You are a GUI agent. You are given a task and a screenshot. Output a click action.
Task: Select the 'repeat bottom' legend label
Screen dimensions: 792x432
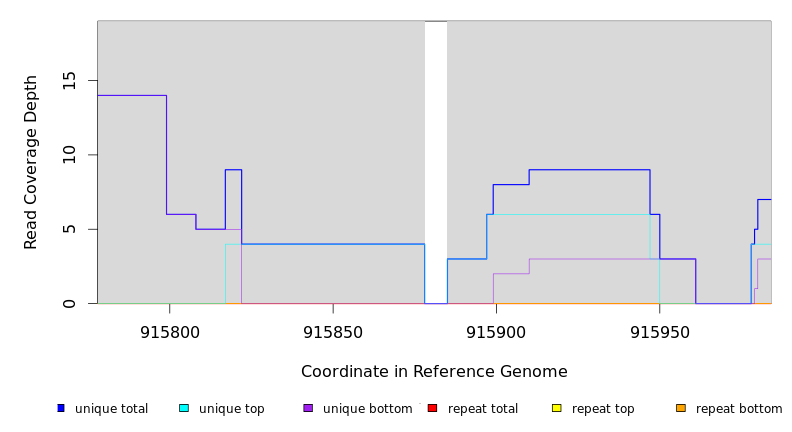pos(739,409)
